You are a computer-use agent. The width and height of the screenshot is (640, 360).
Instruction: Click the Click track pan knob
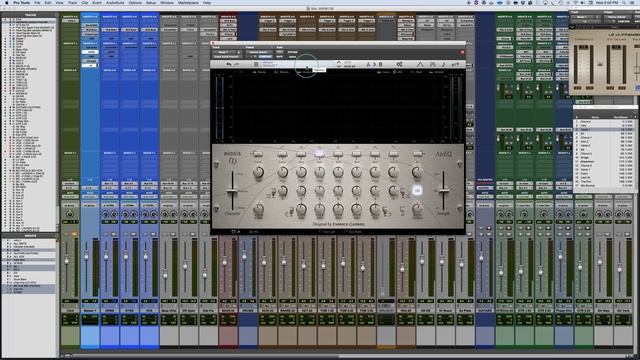[70, 214]
